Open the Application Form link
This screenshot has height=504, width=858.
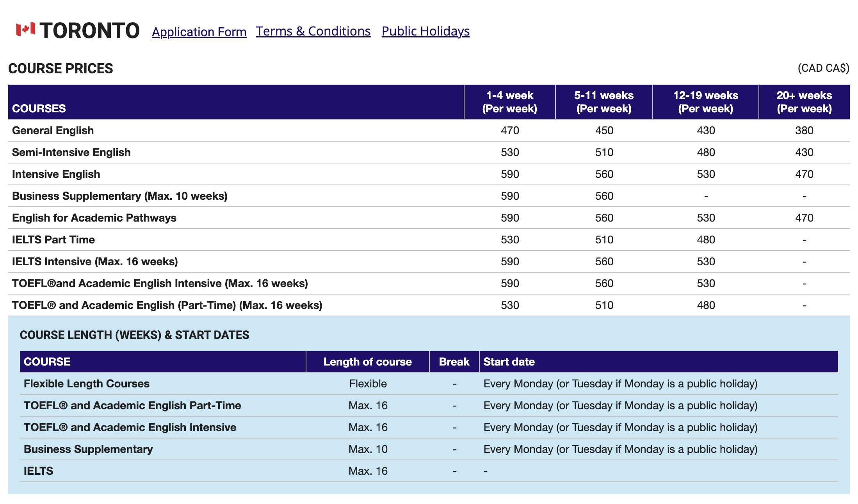pyautogui.click(x=199, y=32)
